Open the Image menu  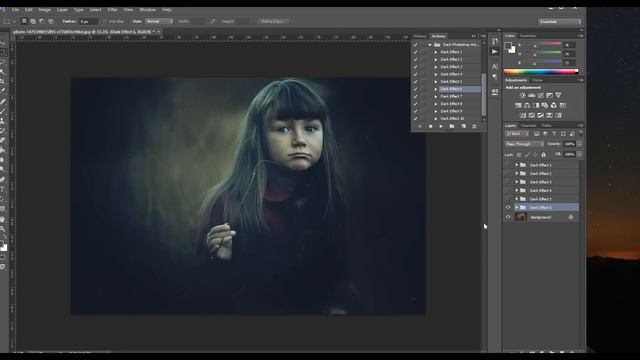click(44, 9)
